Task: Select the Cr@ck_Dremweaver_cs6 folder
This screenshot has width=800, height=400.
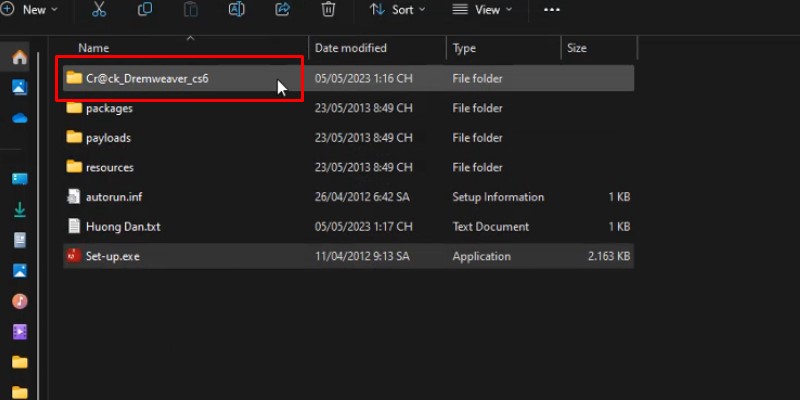Action: (x=146, y=78)
